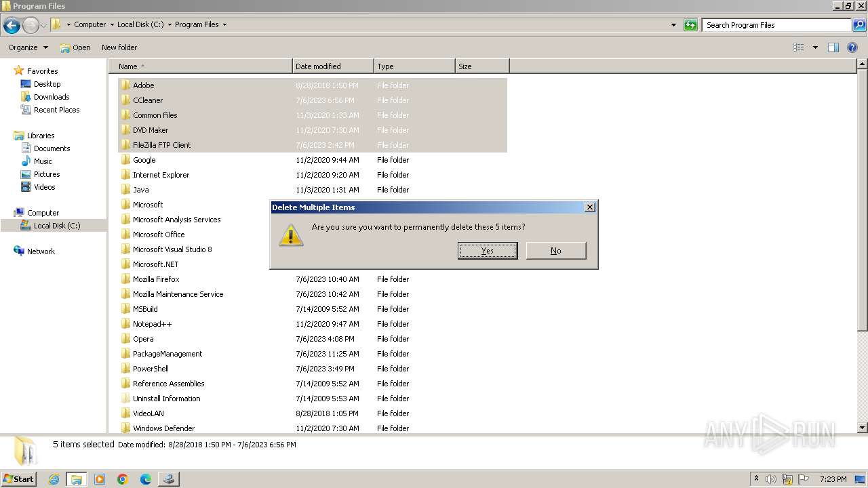Select the Google folder icon
This screenshot has width=868, height=488.
pyautogui.click(x=125, y=160)
